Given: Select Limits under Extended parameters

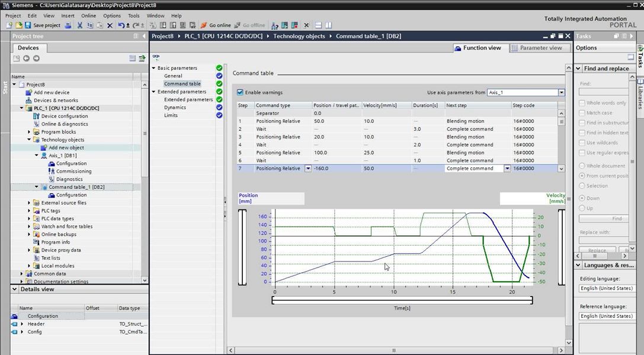Looking at the screenshot, I should click(171, 115).
